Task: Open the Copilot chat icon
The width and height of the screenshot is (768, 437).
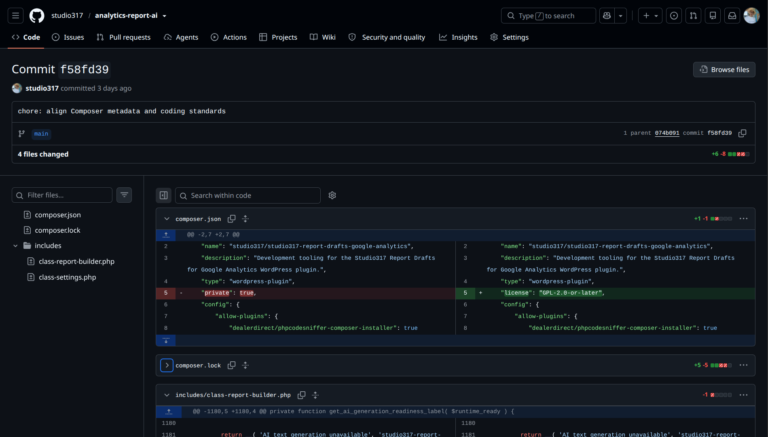Action: click(x=607, y=16)
